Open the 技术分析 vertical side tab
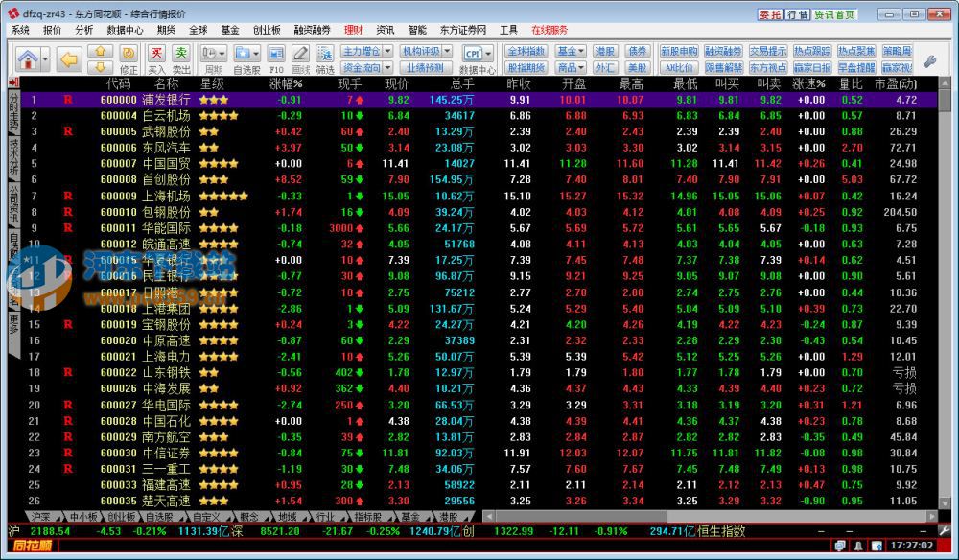The height and width of the screenshot is (560, 959). click(13, 158)
